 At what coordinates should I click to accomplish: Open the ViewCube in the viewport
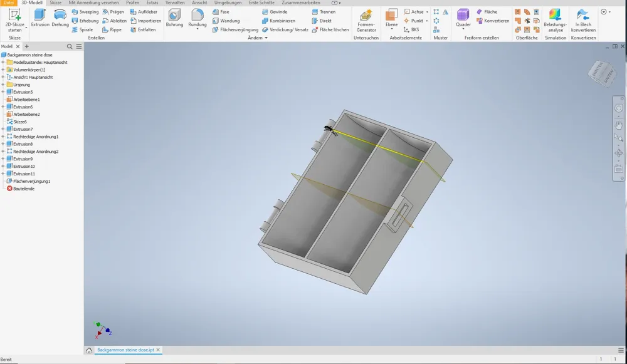pos(602,74)
